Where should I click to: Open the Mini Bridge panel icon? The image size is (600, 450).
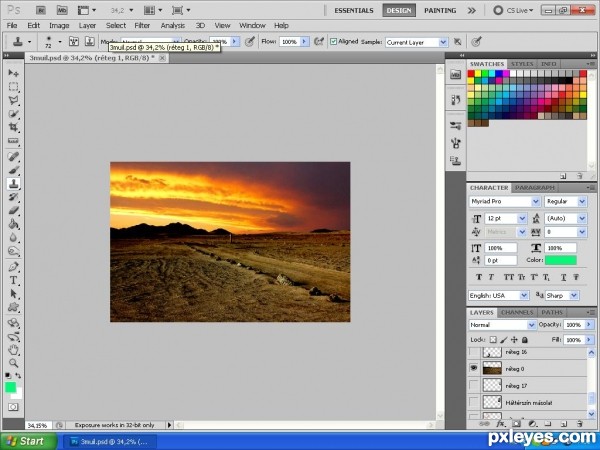click(x=455, y=75)
